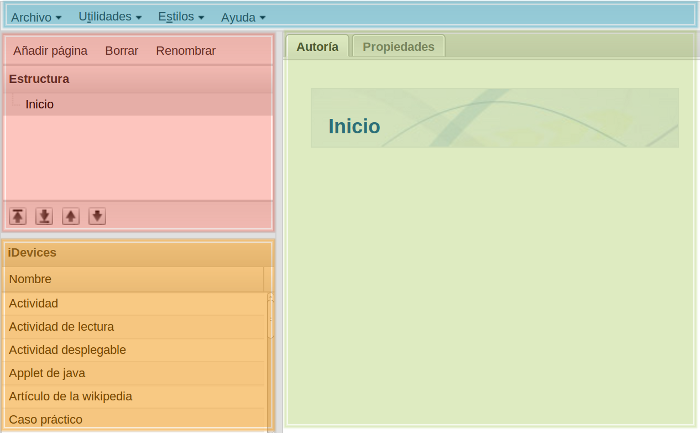Open the Ayuda menu
700x433 pixels.
click(243, 17)
